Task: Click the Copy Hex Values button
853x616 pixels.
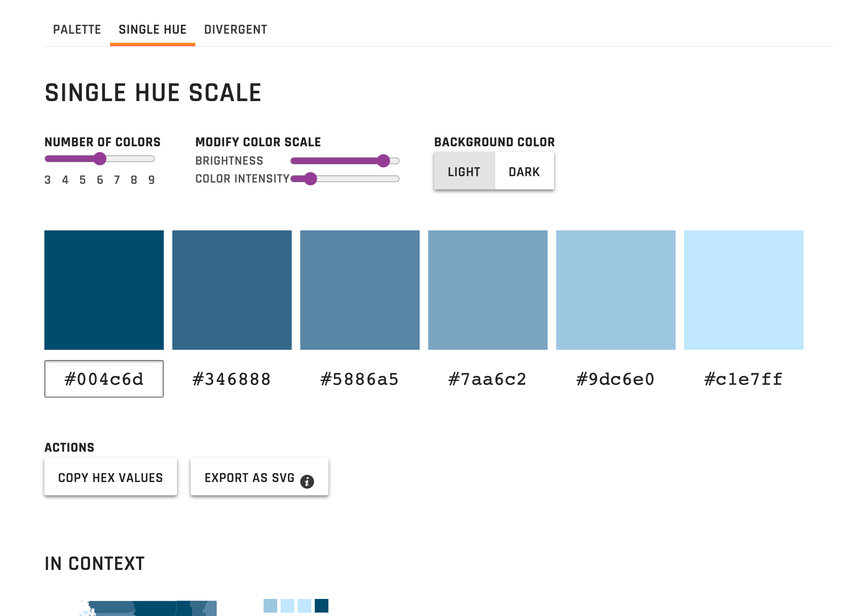Action: click(x=110, y=477)
